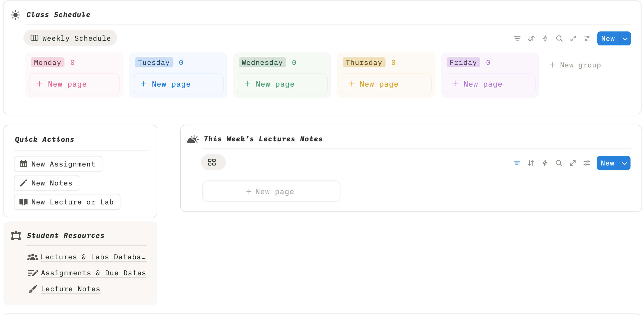This screenshot has height=315, width=644.
Task: Search within the Weekly Schedule database
Action: tap(559, 38)
